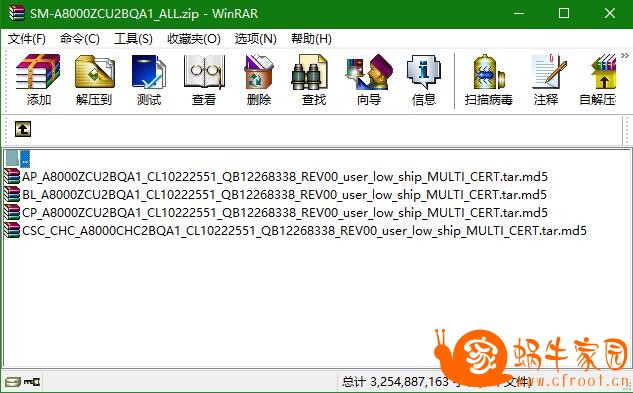
Task: Click the archive icon beside the CSC_CHC file
Action: 12,231
